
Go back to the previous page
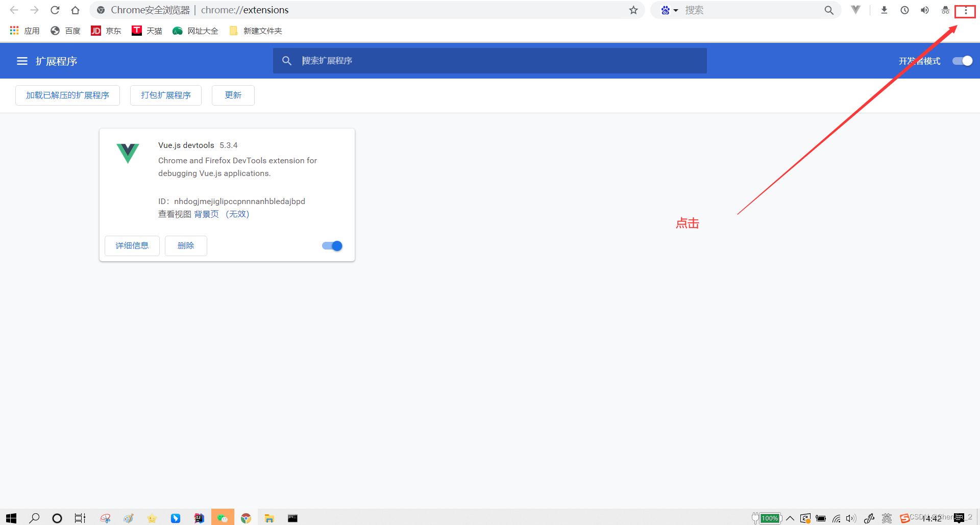click(14, 10)
